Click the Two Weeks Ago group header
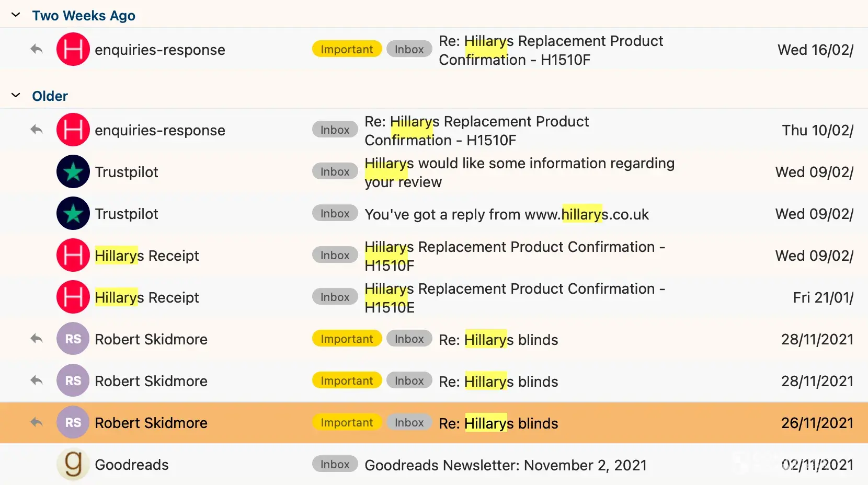Screen dimensions: 868x485 tap(84, 16)
